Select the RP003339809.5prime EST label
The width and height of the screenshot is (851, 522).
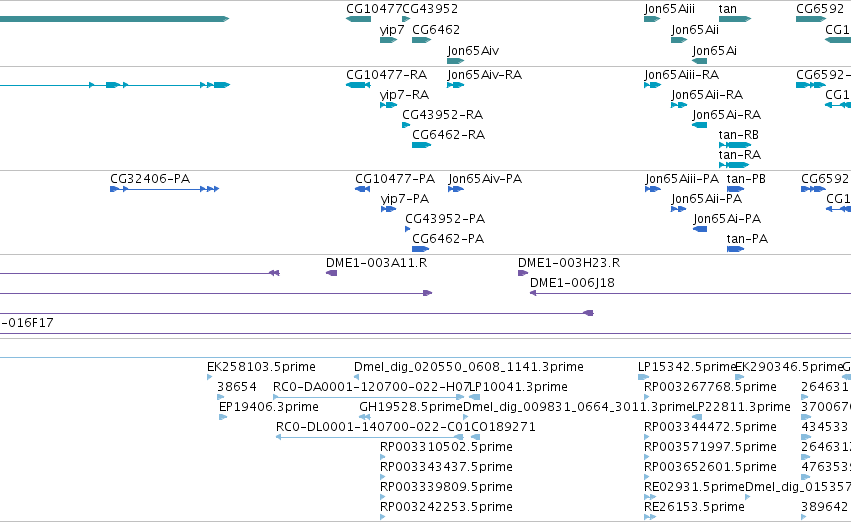[446, 487]
